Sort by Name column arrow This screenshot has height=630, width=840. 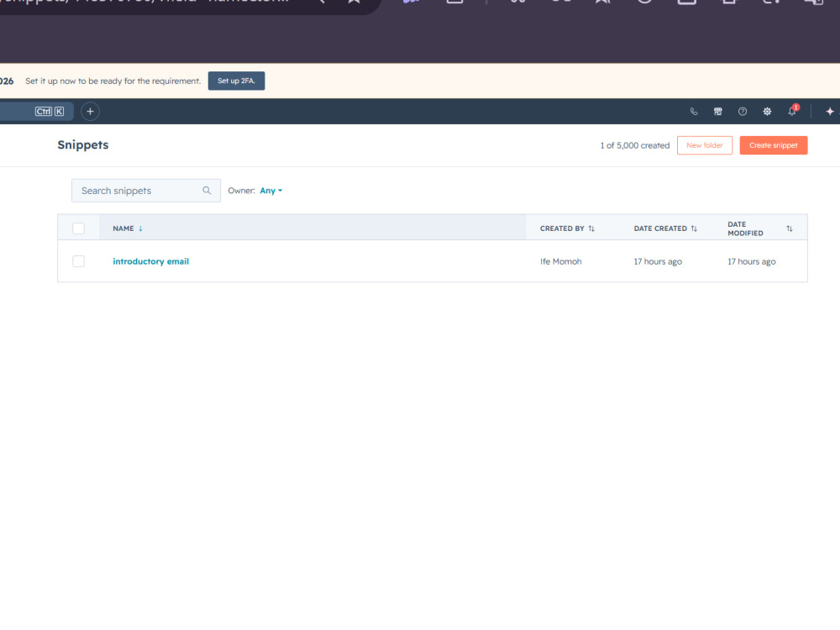pos(140,228)
